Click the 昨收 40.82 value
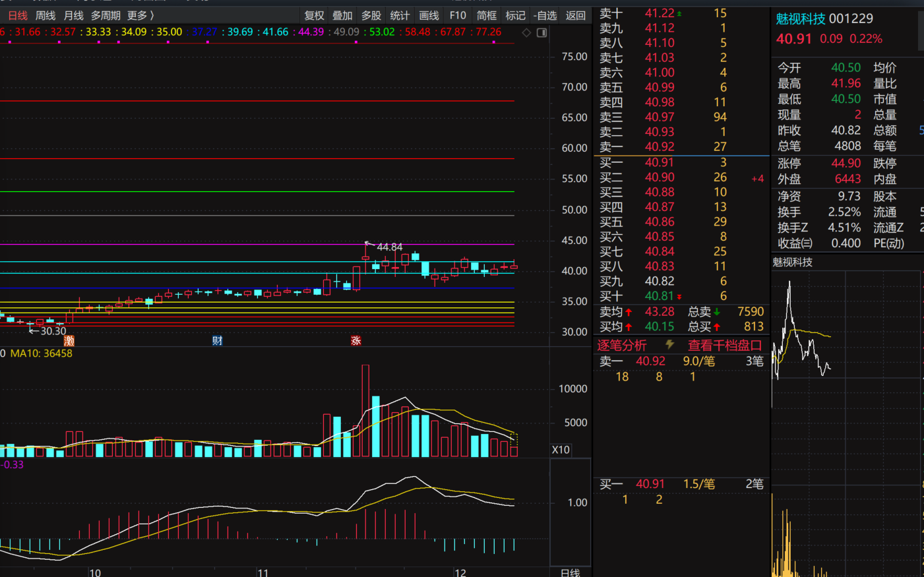This screenshot has height=577, width=924. [x=846, y=131]
